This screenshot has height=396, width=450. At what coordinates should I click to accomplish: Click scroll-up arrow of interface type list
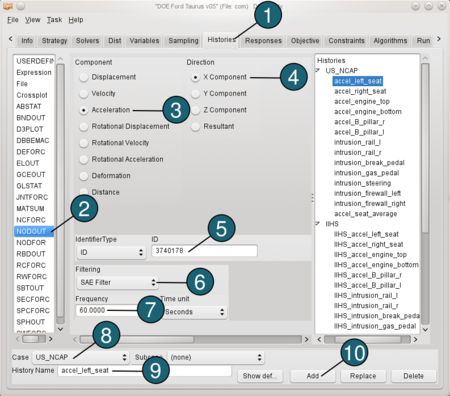(x=60, y=59)
